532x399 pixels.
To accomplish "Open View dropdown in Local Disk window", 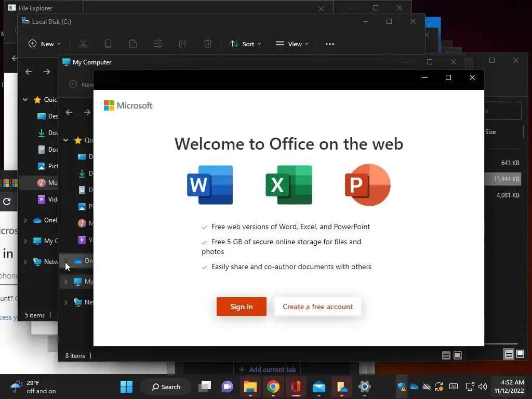I will tap(292, 44).
